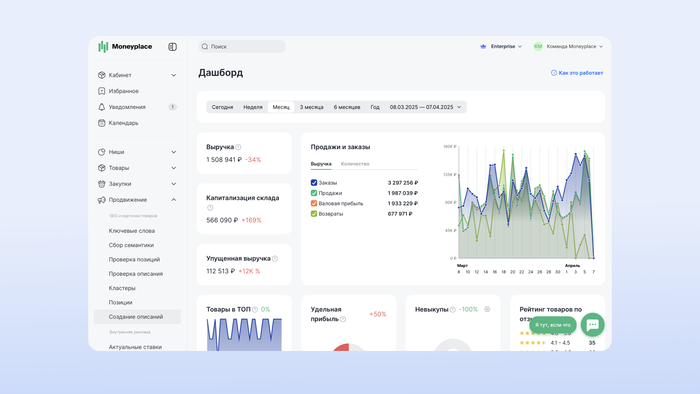Expand the Товары section chevron
The image size is (700, 394).
point(174,168)
